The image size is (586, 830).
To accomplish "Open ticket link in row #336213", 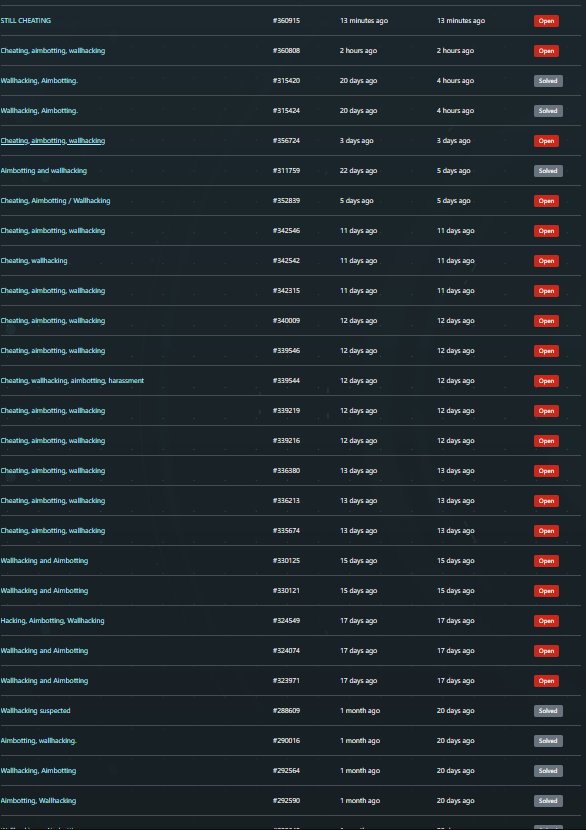I will click(53, 501).
